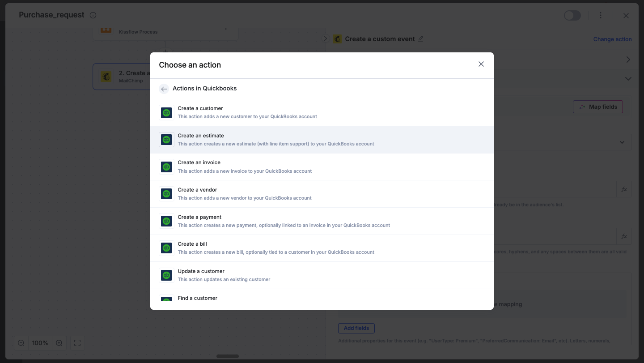Click the MailChimp icon in step 2
Image resolution: width=644 pixels, height=363 pixels.
(106, 77)
